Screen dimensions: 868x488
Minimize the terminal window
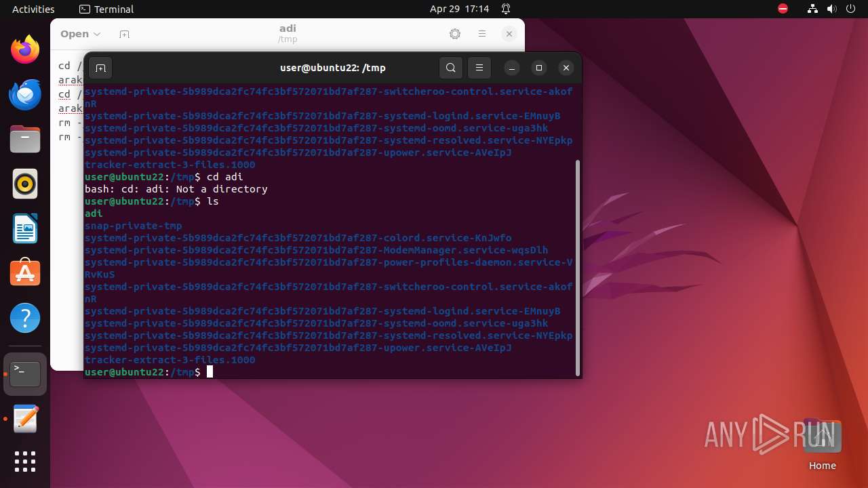click(x=512, y=68)
